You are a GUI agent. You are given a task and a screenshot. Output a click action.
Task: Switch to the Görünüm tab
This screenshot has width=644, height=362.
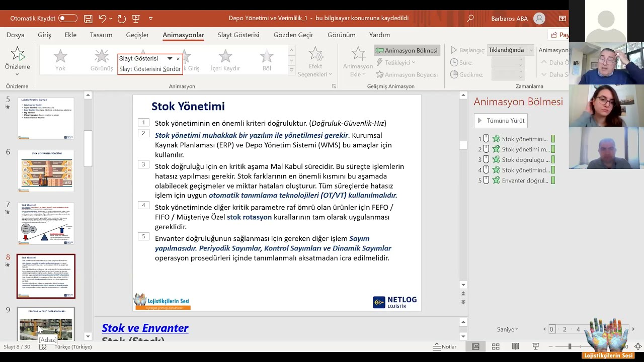[342, 35]
